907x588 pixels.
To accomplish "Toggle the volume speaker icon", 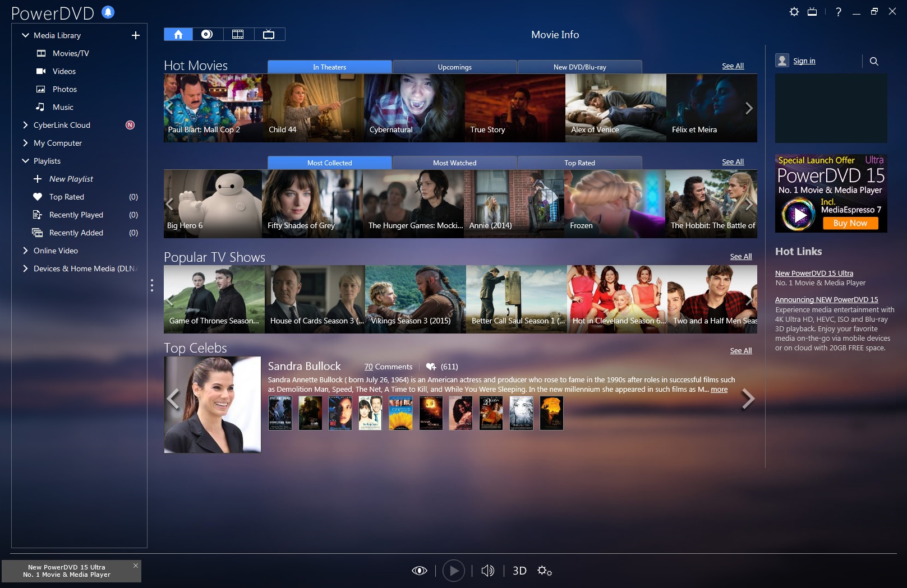I will pyautogui.click(x=488, y=571).
